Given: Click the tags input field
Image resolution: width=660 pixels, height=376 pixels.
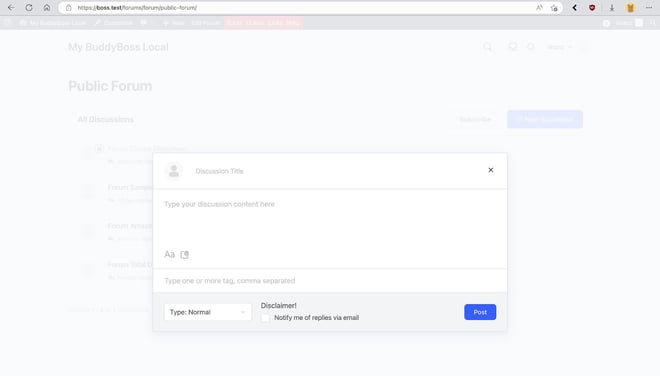Looking at the screenshot, I should 330,280.
